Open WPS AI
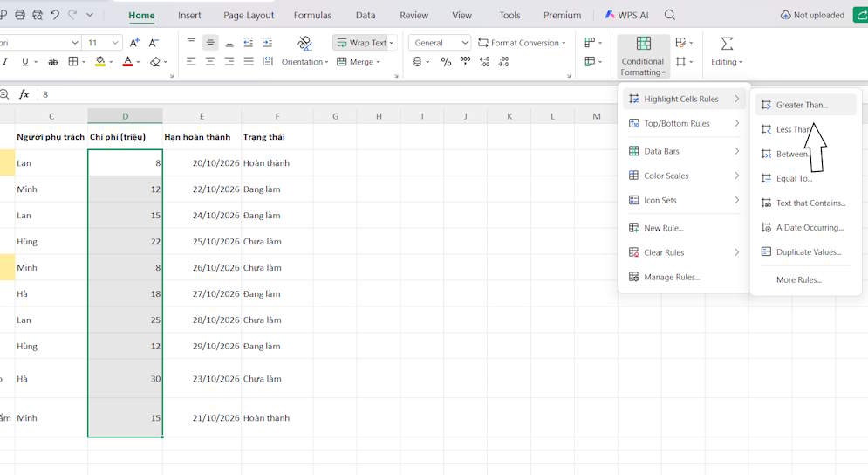This screenshot has height=475, width=868. (626, 15)
